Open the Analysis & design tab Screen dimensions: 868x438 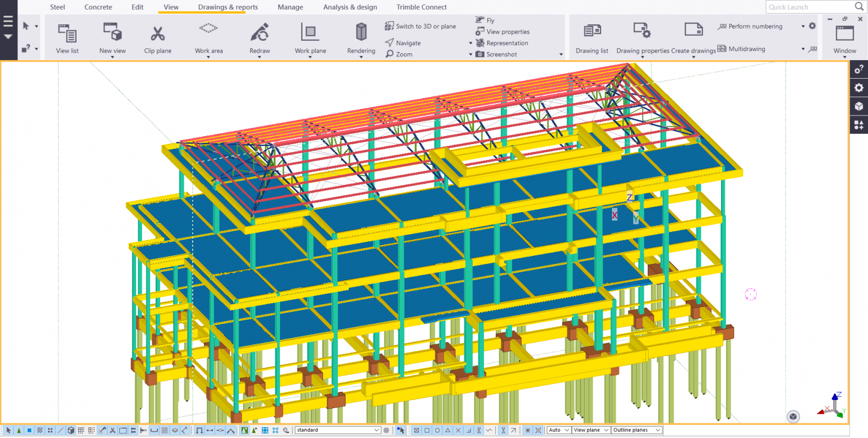point(350,7)
